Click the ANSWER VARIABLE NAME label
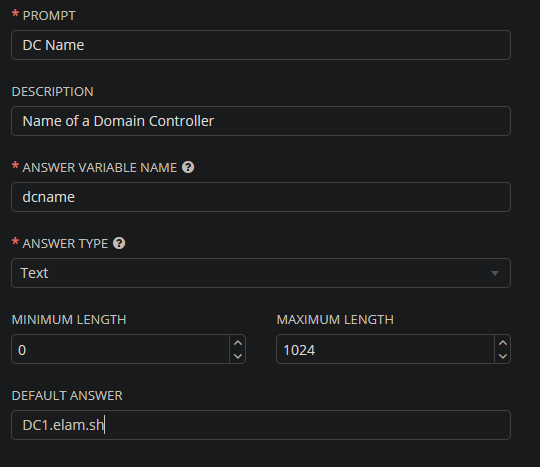 [100, 168]
